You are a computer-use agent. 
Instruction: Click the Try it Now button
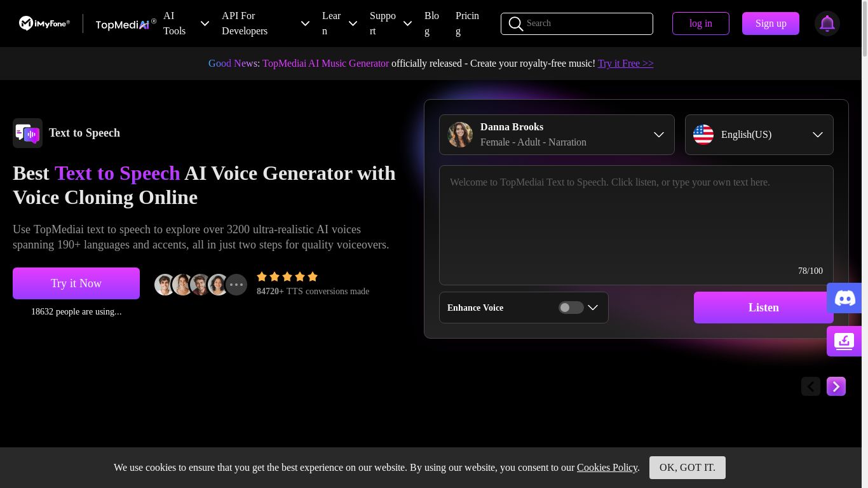tap(76, 283)
